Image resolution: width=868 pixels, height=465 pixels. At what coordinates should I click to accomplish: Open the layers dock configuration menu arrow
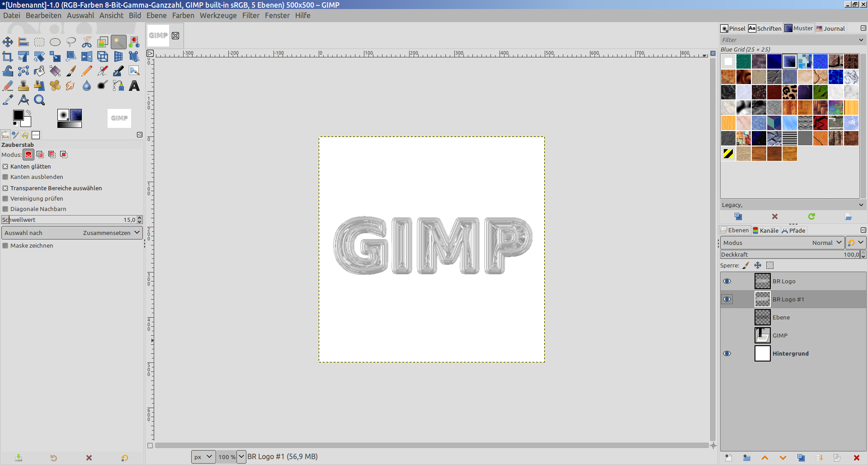pyautogui.click(x=863, y=230)
